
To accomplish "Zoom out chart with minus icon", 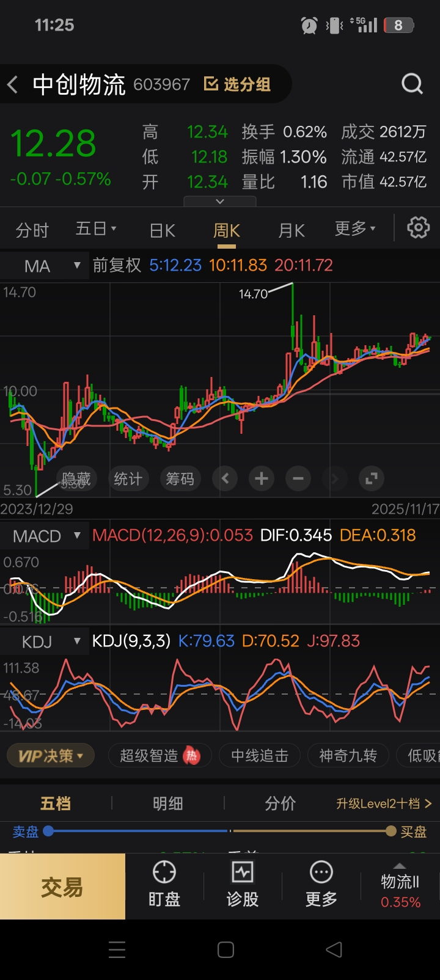I will point(298,478).
